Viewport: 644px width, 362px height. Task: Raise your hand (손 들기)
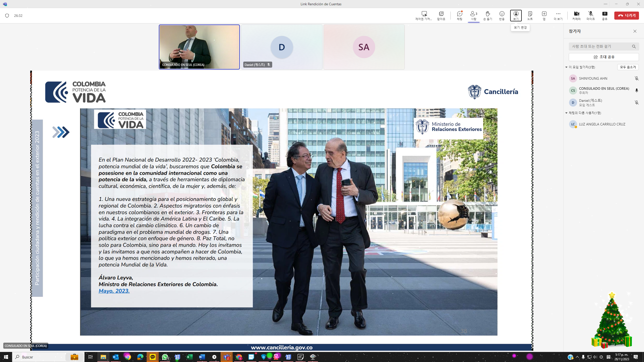[x=488, y=16]
